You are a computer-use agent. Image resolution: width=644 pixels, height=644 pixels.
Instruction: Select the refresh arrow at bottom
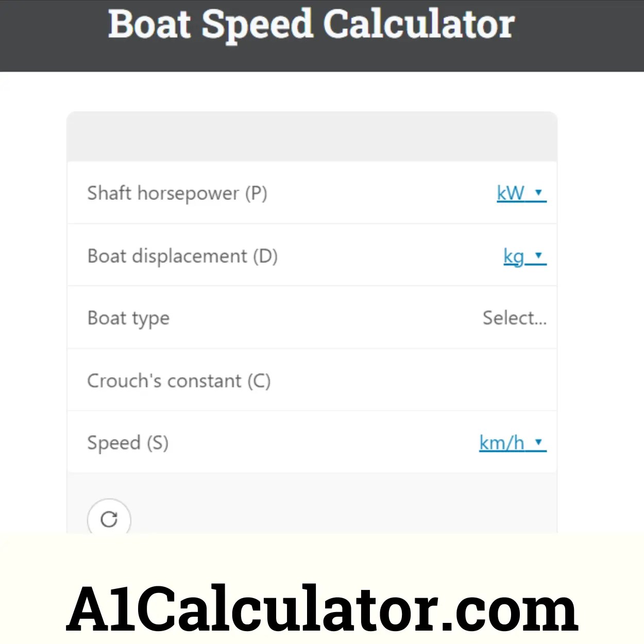tap(108, 520)
